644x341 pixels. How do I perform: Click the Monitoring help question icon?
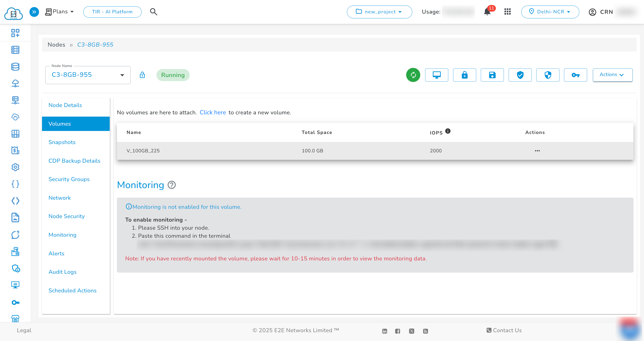click(172, 185)
